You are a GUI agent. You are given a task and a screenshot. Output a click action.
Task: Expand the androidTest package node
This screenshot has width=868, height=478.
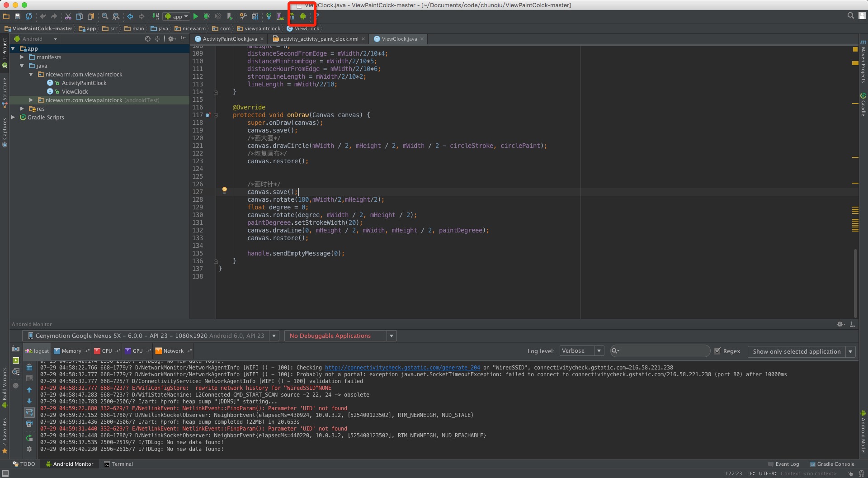coord(31,100)
